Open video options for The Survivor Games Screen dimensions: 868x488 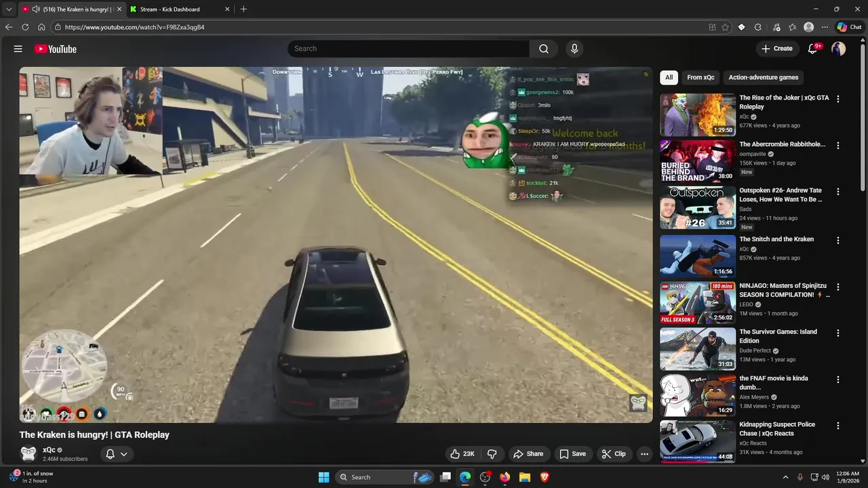click(x=838, y=333)
